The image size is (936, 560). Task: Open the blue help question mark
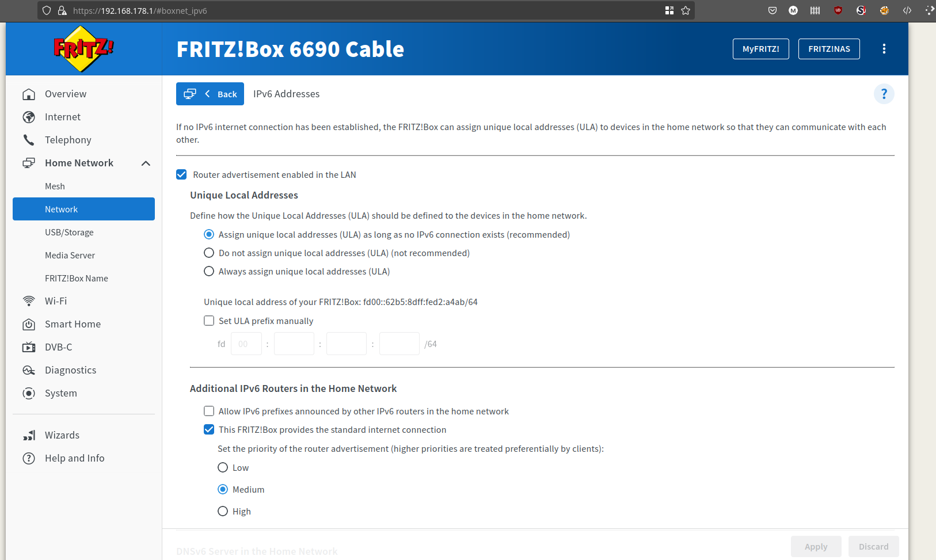[884, 94]
